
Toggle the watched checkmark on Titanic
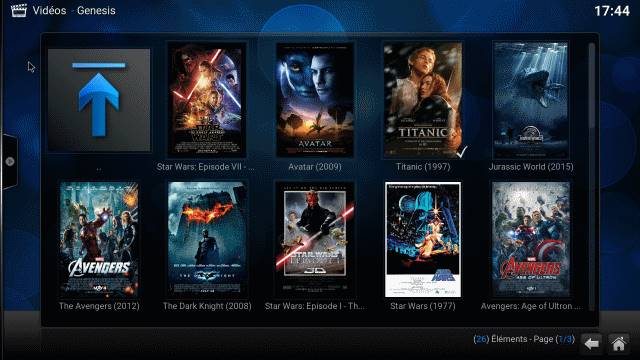coord(462,152)
